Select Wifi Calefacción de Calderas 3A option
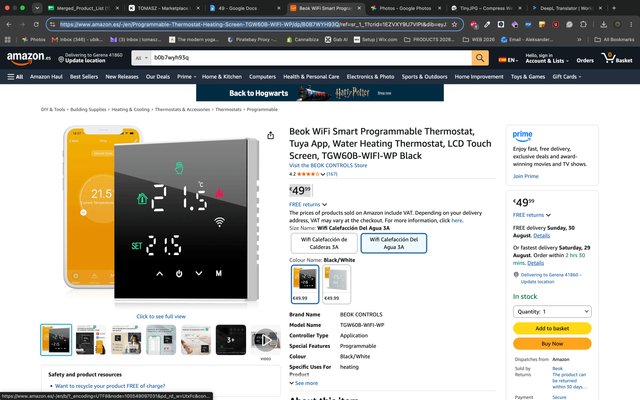640x400 pixels. click(324, 243)
